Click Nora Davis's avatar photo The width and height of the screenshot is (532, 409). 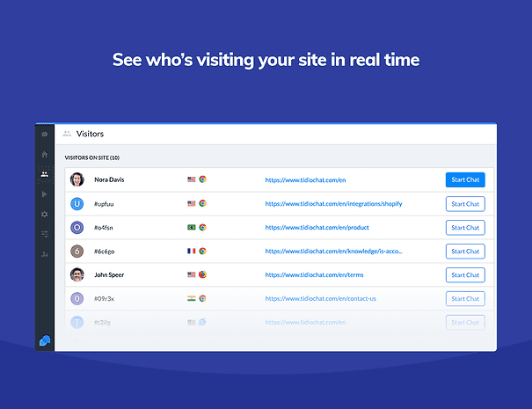[77, 179]
